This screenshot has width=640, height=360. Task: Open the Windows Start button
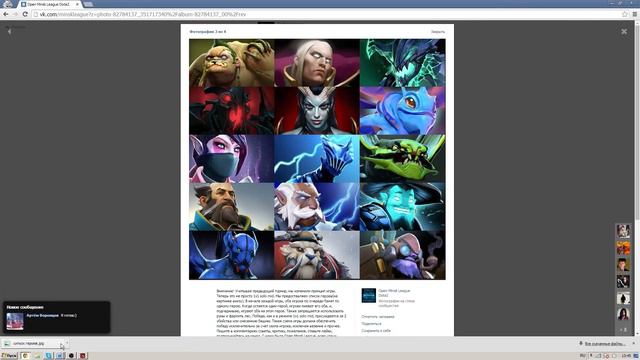click(9, 356)
